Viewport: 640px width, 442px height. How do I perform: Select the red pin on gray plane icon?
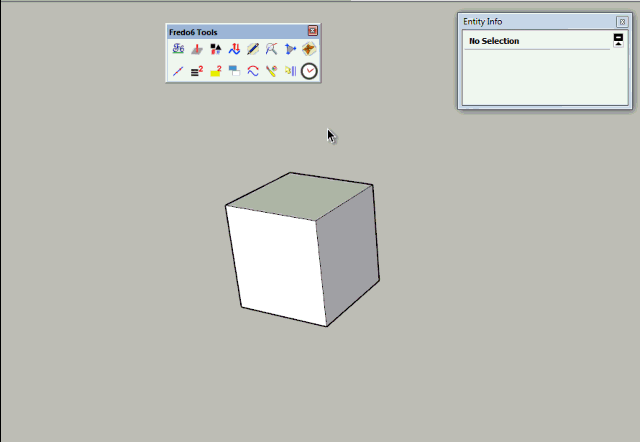197,49
